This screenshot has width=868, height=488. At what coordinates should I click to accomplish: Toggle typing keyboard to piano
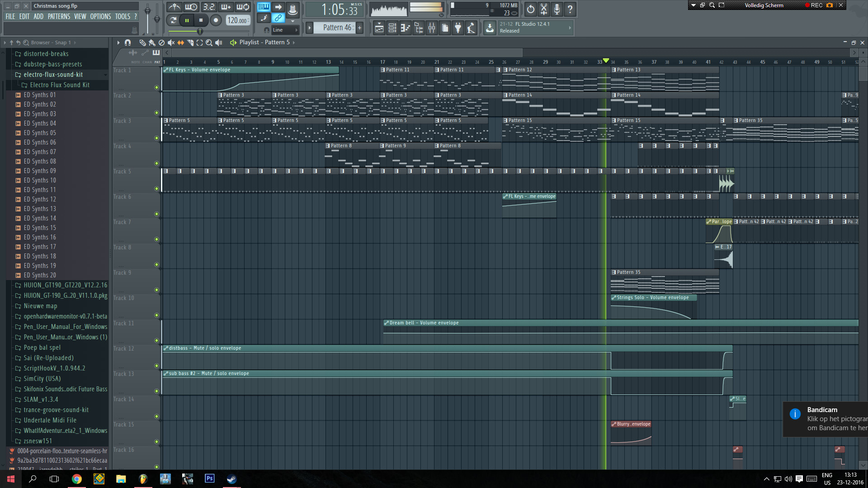pos(264,7)
